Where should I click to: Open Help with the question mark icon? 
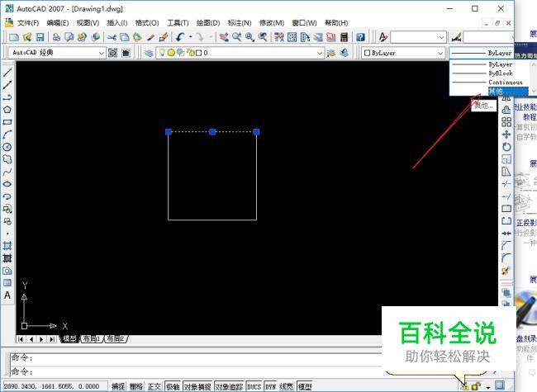point(360,37)
